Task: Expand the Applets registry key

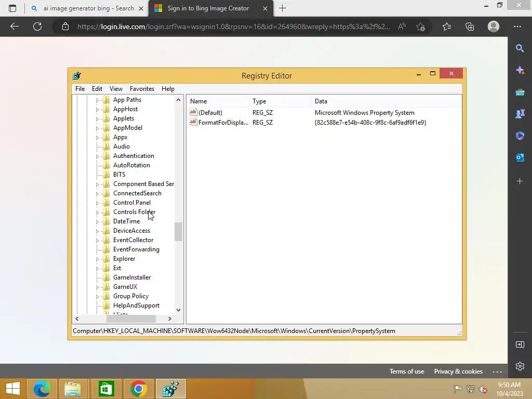Action: click(97, 119)
